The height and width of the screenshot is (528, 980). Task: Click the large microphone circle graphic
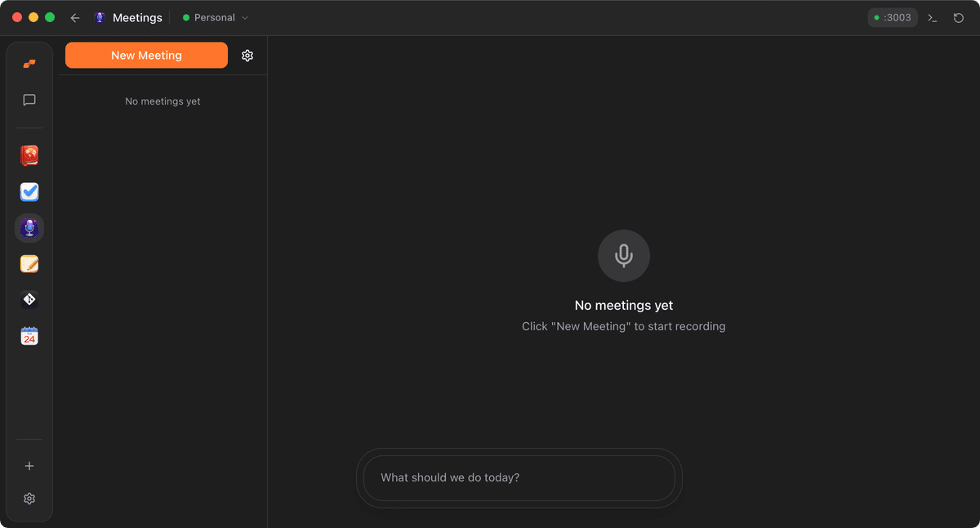(623, 255)
